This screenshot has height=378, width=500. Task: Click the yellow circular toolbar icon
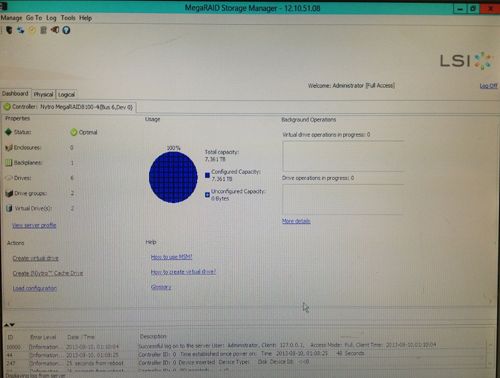pos(32,30)
